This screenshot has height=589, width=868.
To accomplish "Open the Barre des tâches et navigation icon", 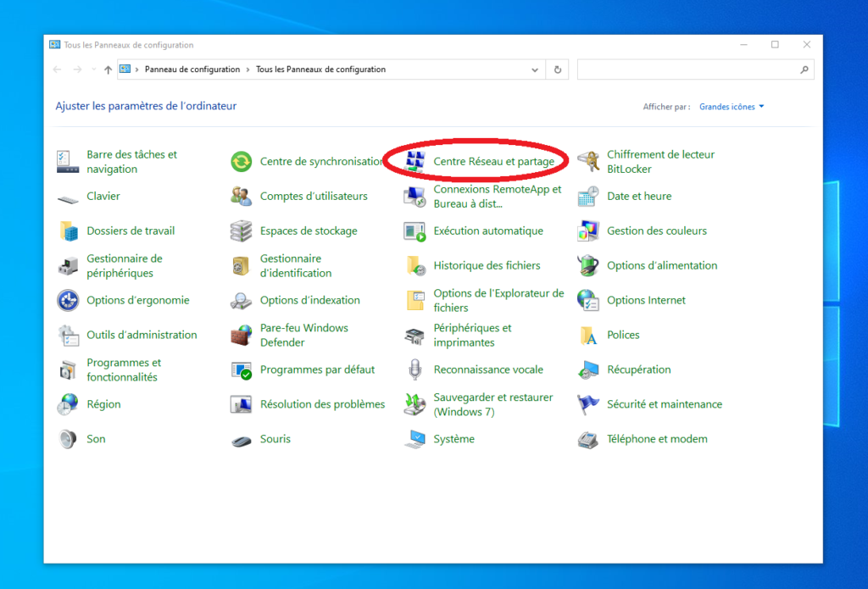I will (68, 162).
